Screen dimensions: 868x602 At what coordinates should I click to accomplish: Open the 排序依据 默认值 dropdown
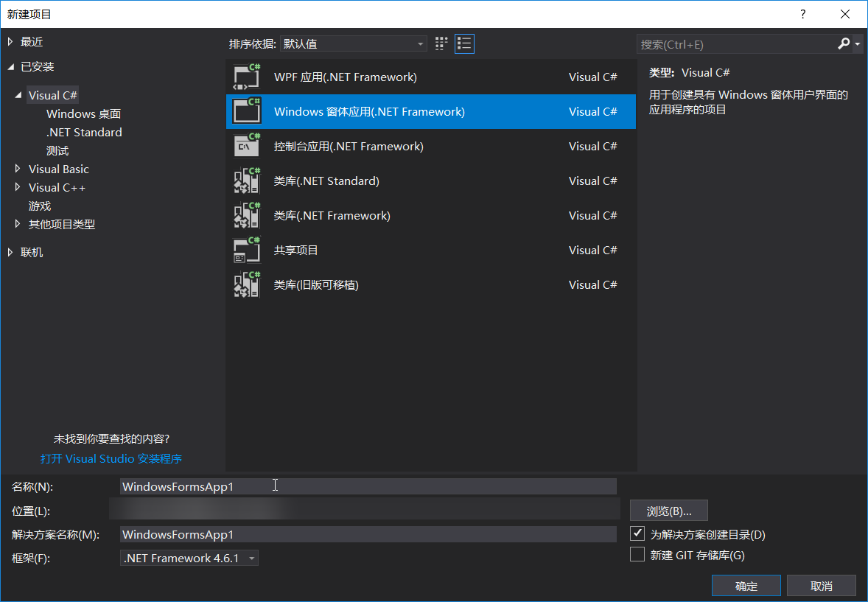353,43
